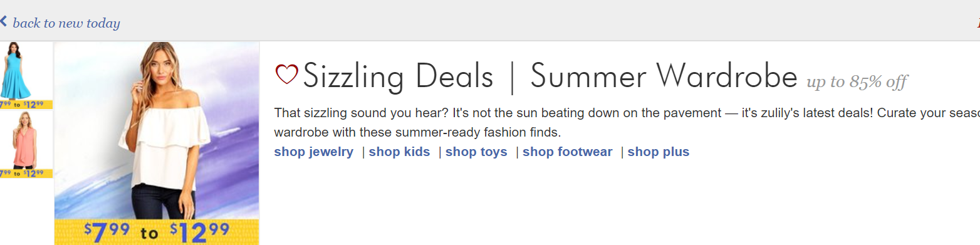Visit the 'shop toys' link
980x245 pixels.
(x=476, y=152)
